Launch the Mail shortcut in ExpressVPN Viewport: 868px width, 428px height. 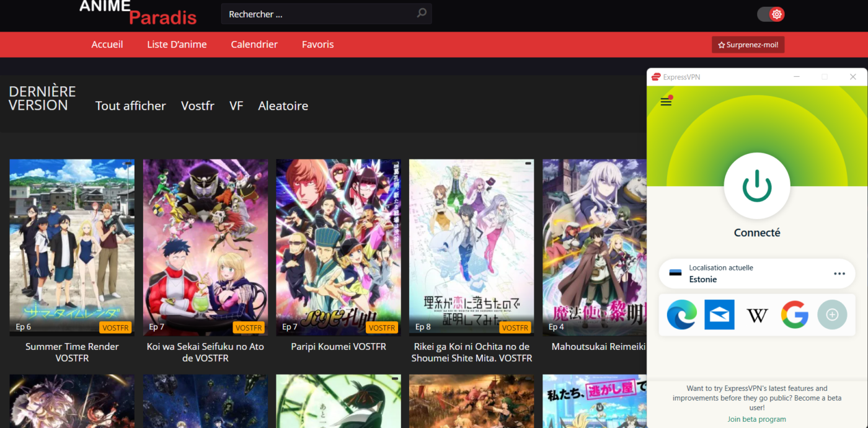coord(719,315)
